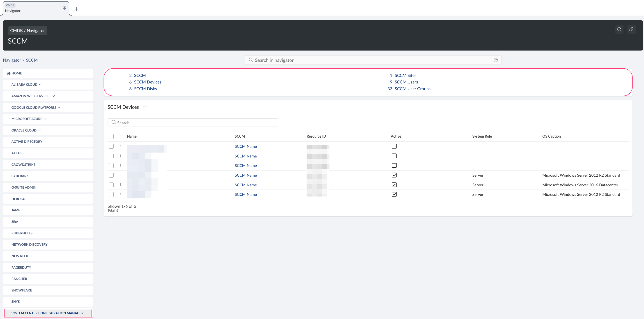This screenshot has height=319, width=644.
Task: Select the Windows Server 2016 Datacenter row checkbox
Action: pos(111,185)
